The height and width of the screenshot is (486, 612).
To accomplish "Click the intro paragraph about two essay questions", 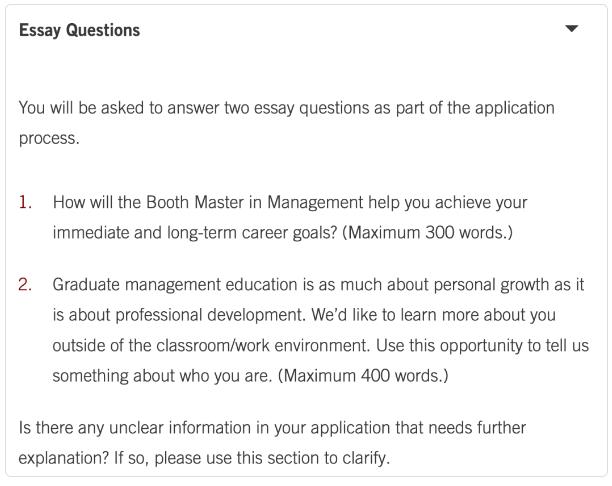I will (x=286, y=123).
